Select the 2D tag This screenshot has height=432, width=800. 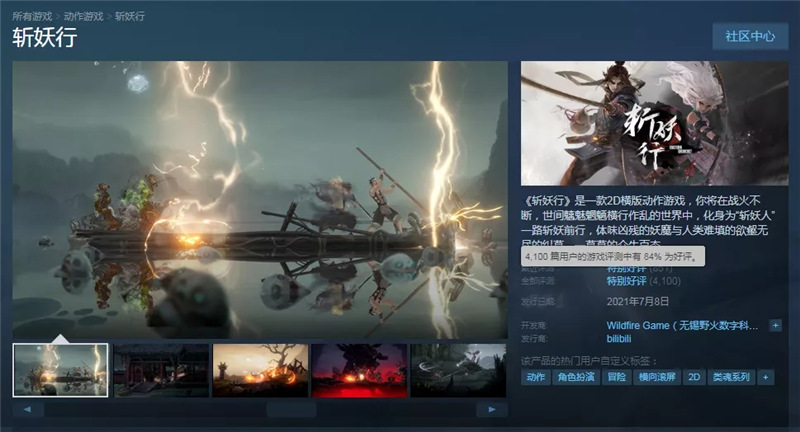pyautogui.click(x=694, y=377)
